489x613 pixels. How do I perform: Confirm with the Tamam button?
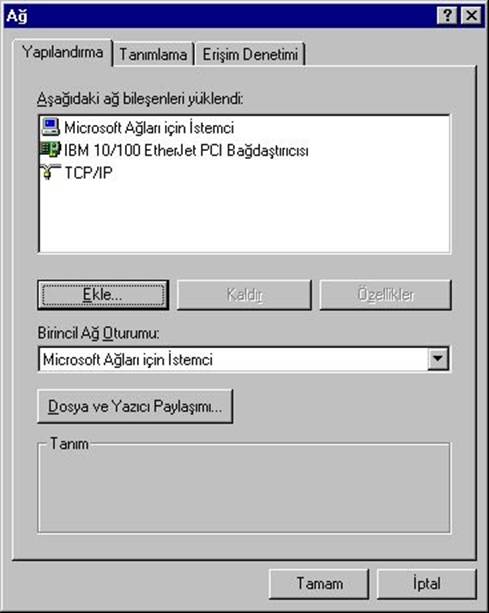click(319, 584)
